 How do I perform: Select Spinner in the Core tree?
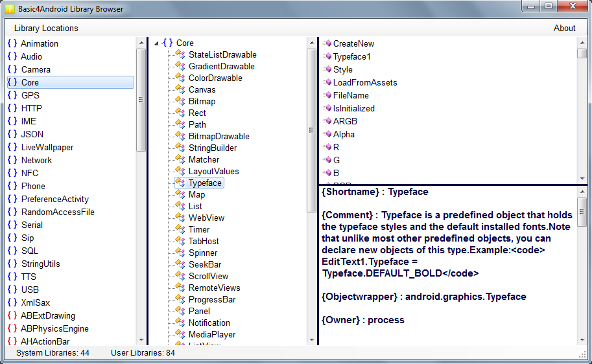(x=203, y=253)
